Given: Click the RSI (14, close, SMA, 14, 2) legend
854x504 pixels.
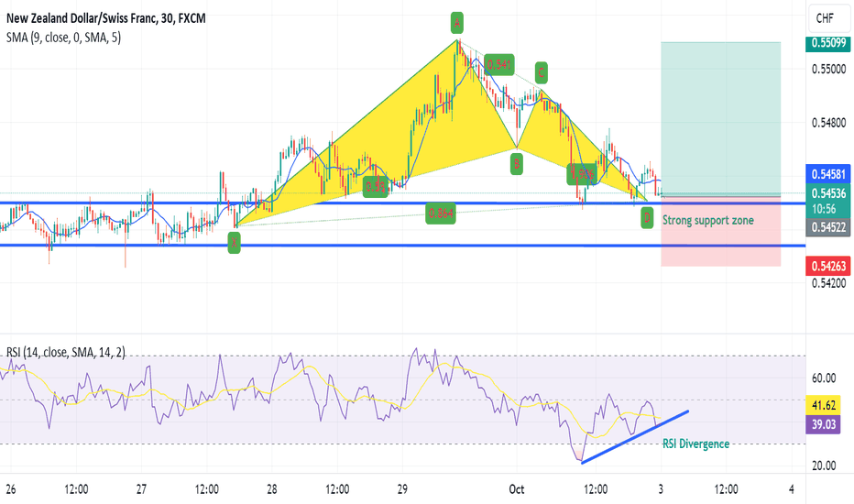Looking at the screenshot, I should [x=66, y=353].
